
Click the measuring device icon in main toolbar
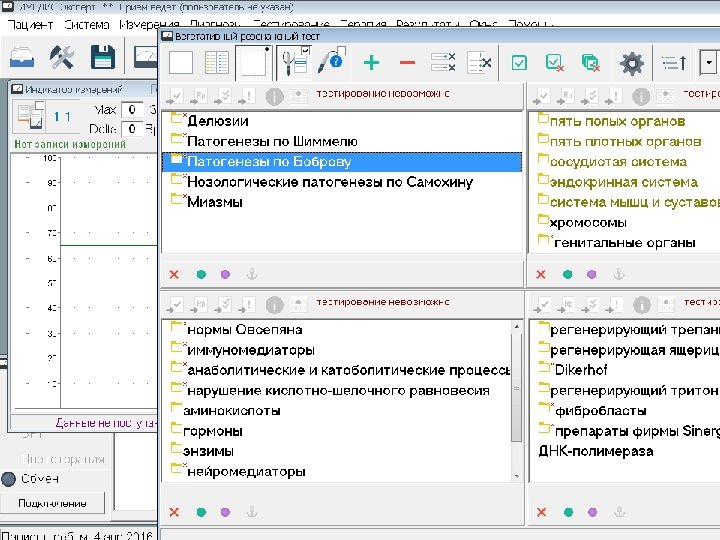(145, 56)
